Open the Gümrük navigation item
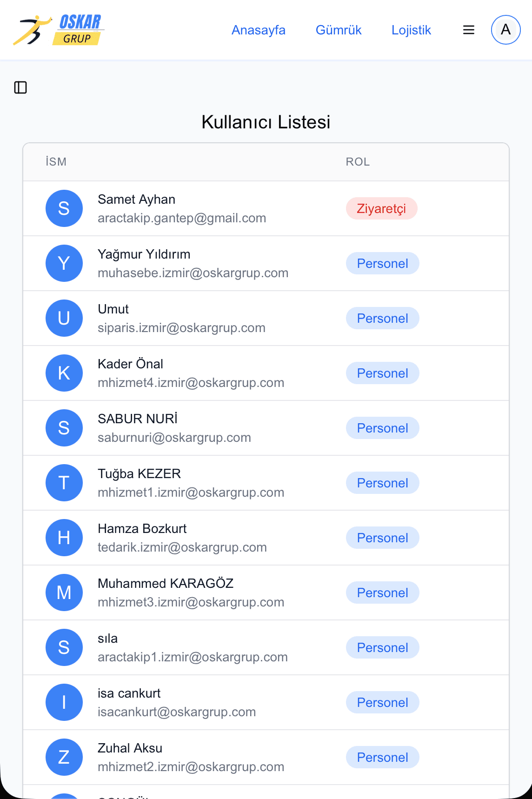532x799 pixels. pos(339,30)
